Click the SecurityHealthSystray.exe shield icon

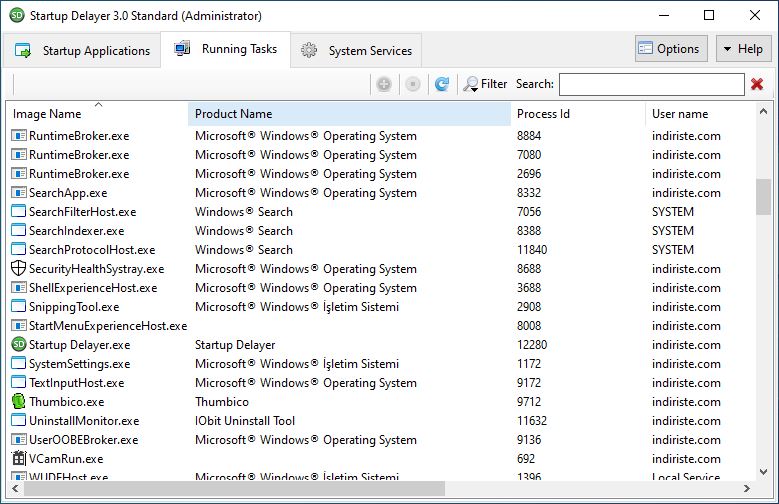(x=18, y=268)
